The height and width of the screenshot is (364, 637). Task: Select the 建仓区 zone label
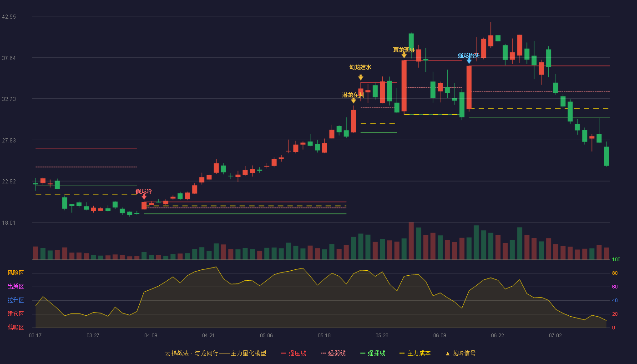click(15, 314)
